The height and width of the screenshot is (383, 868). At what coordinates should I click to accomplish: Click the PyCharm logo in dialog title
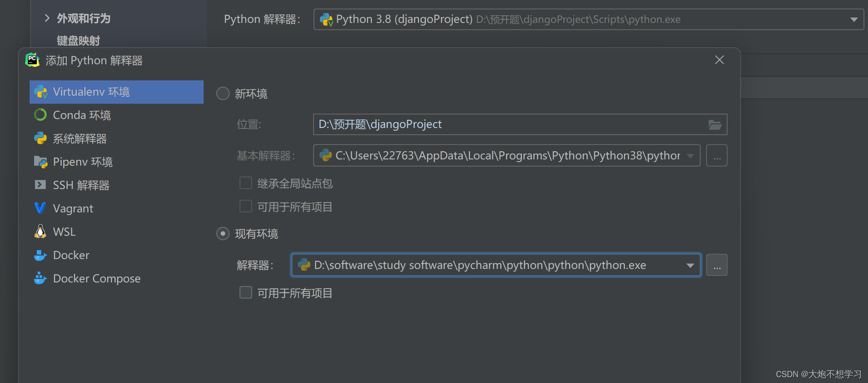tap(32, 60)
